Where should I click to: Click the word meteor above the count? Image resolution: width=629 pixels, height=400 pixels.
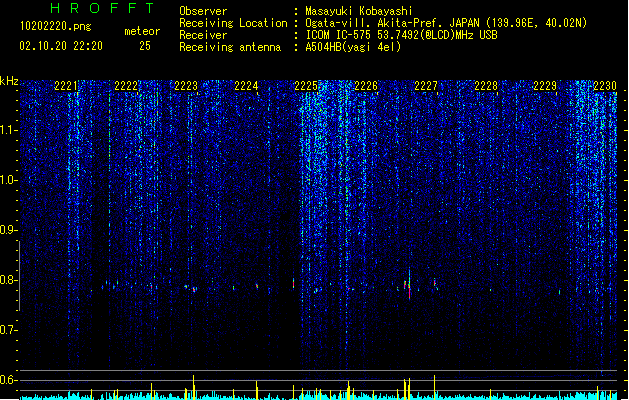142,31
